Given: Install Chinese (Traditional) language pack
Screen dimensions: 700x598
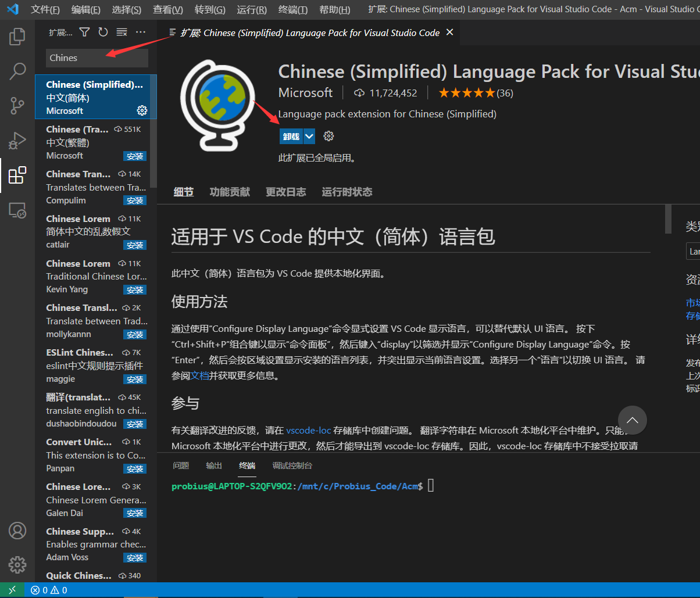Looking at the screenshot, I should [x=135, y=156].
